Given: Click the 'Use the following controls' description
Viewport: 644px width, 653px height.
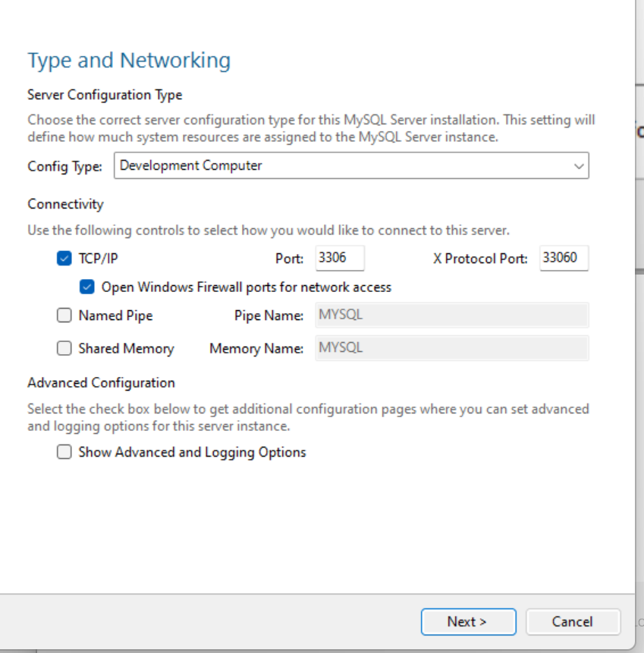Looking at the screenshot, I should 269,231.
